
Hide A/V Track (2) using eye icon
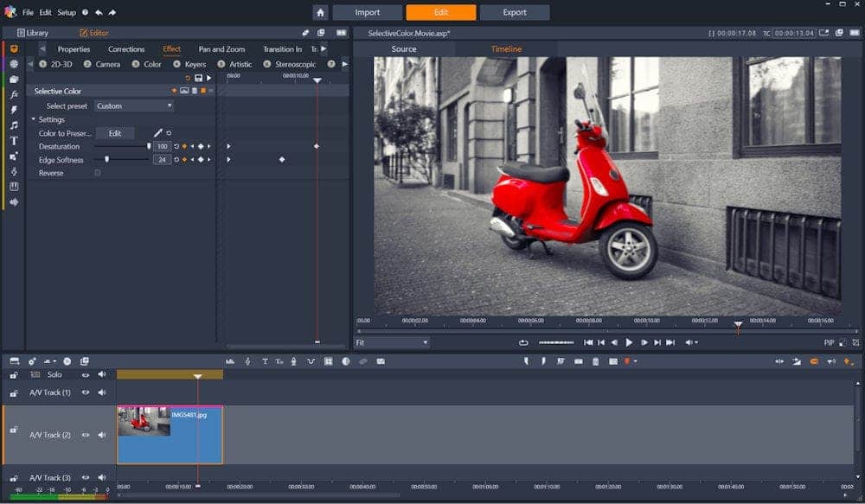tap(86, 435)
